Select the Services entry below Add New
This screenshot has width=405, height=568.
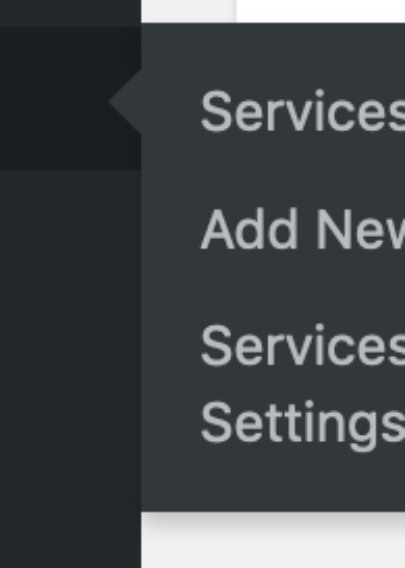pyautogui.click(x=303, y=346)
